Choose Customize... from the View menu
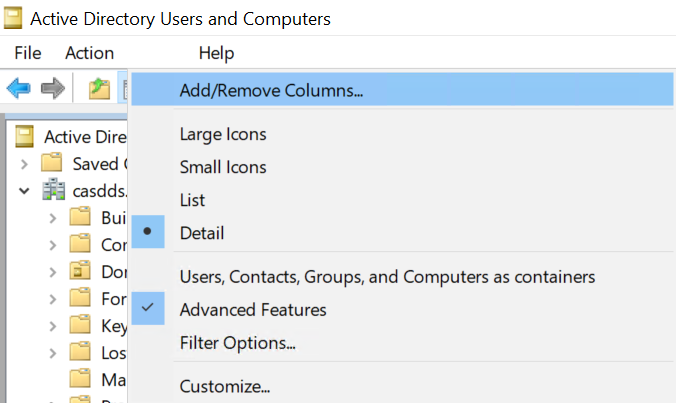676x403 pixels. pyautogui.click(x=402, y=386)
